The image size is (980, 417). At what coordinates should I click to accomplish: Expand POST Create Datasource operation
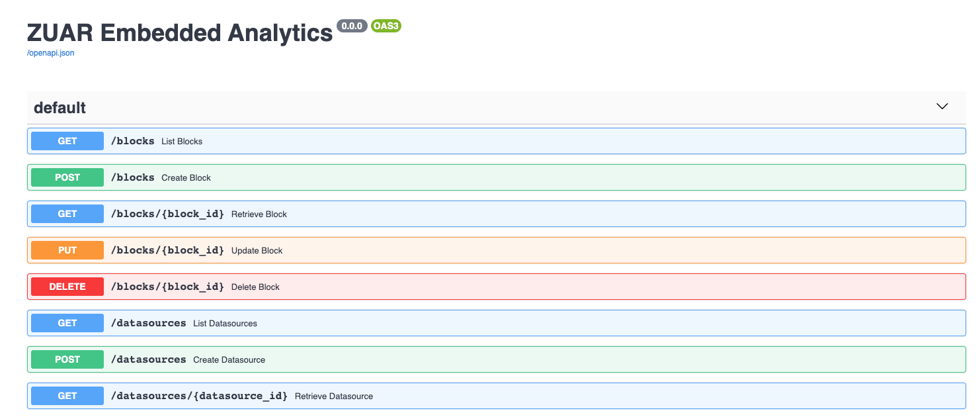click(497, 359)
